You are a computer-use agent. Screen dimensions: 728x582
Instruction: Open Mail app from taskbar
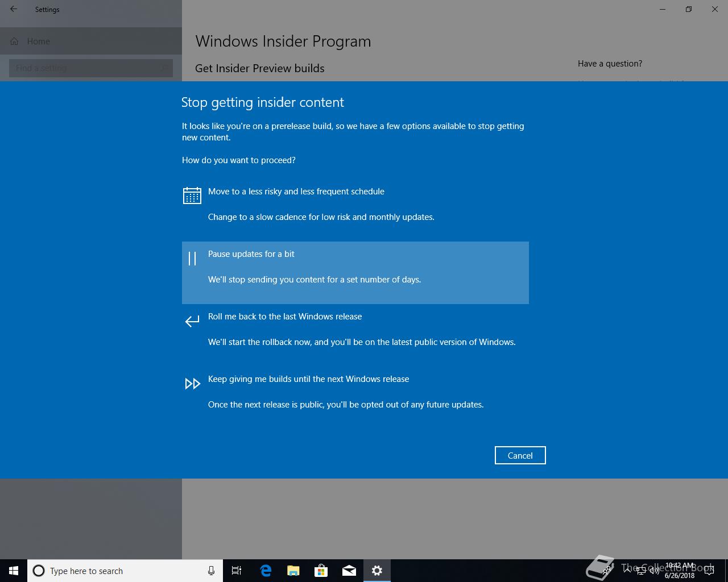349,571
